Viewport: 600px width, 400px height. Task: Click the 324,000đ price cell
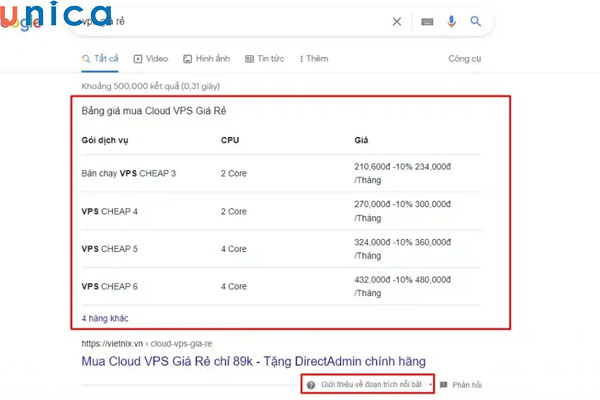(x=403, y=249)
